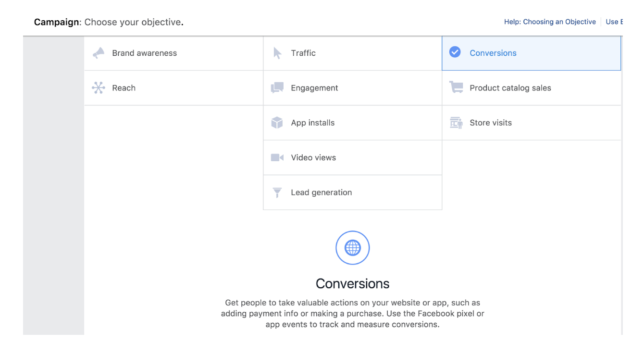
Task: Choose the Lead generation objective
Action: (321, 192)
